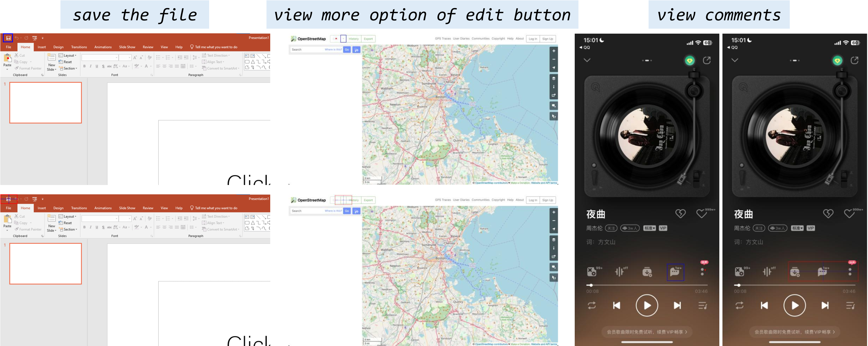
Task: Click Undo in the upper PowerPoint quick access toolbar
Action: pyautogui.click(x=17, y=38)
